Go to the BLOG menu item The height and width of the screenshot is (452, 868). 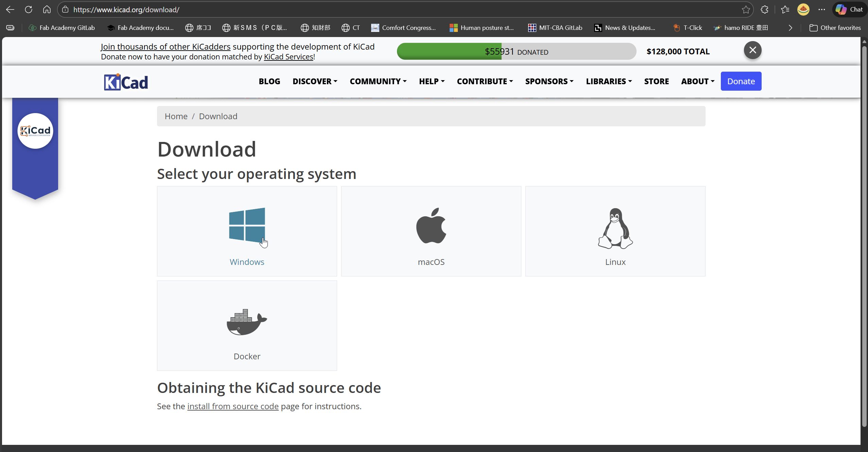[269, 81]
